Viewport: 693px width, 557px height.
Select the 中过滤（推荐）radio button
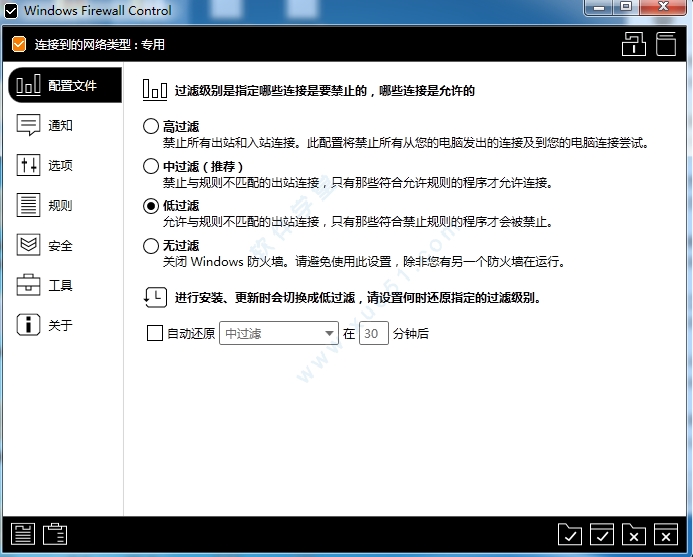tap(151, 166)
